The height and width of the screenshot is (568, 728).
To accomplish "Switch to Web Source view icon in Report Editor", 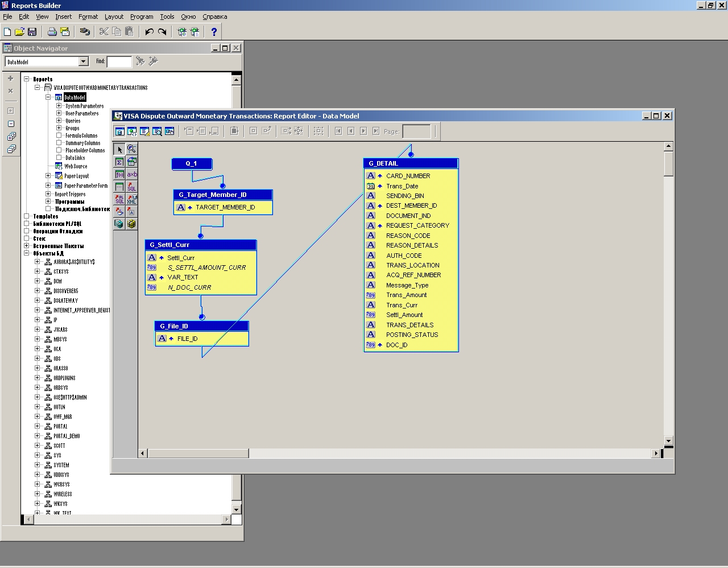I will click(132, 131).
